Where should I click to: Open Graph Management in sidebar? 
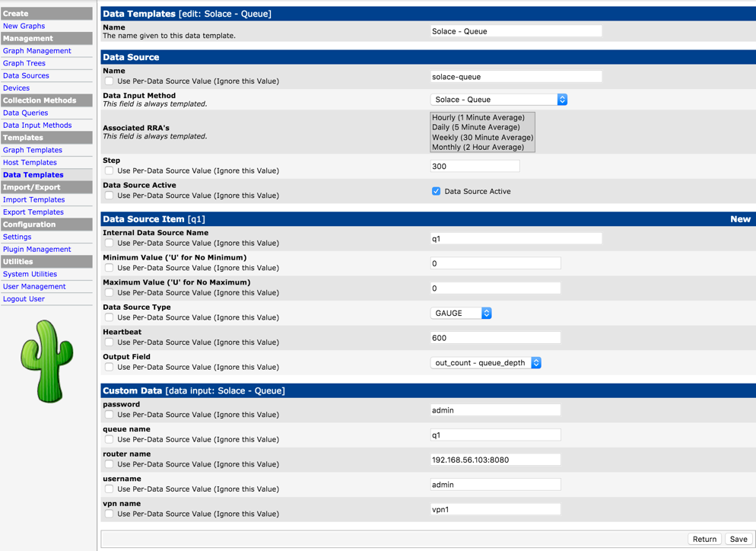[x=37, y=51]
